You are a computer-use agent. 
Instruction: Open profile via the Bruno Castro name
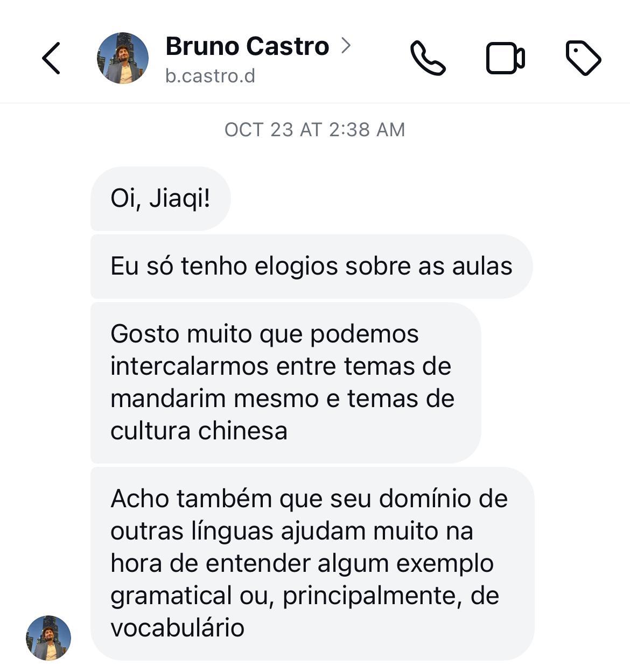coord(247,46)
